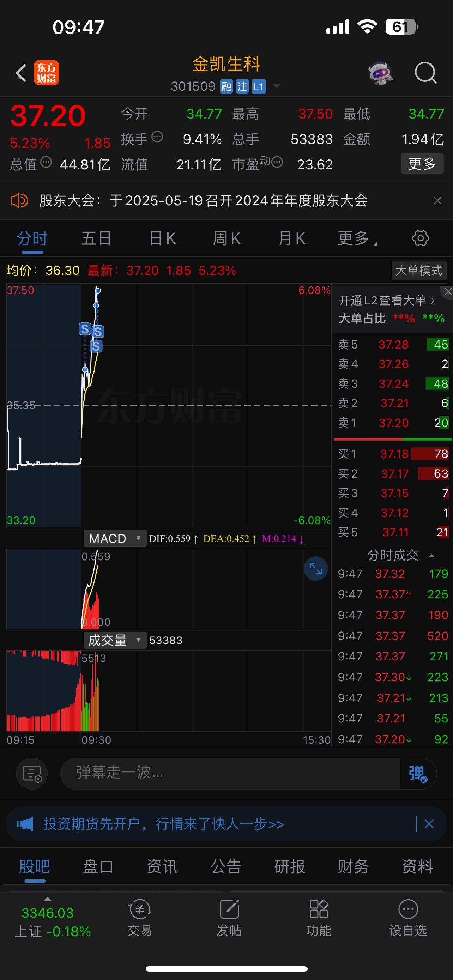Viewport: 453px width, 980px height.
Task: Open the 股东大会 announcement text
Action: 204,200
